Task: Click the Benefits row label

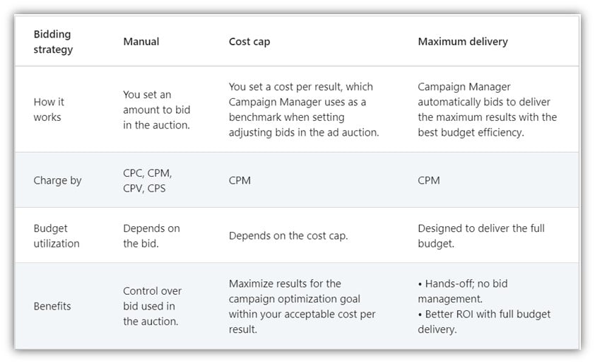Action: pos(52,306)
